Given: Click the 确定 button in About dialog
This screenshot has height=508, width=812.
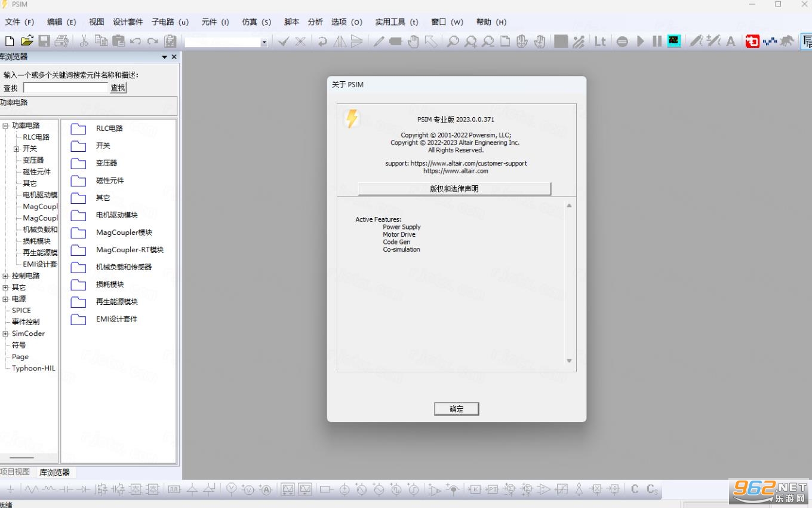Looking at the screenshot, I should coord(456,409).
